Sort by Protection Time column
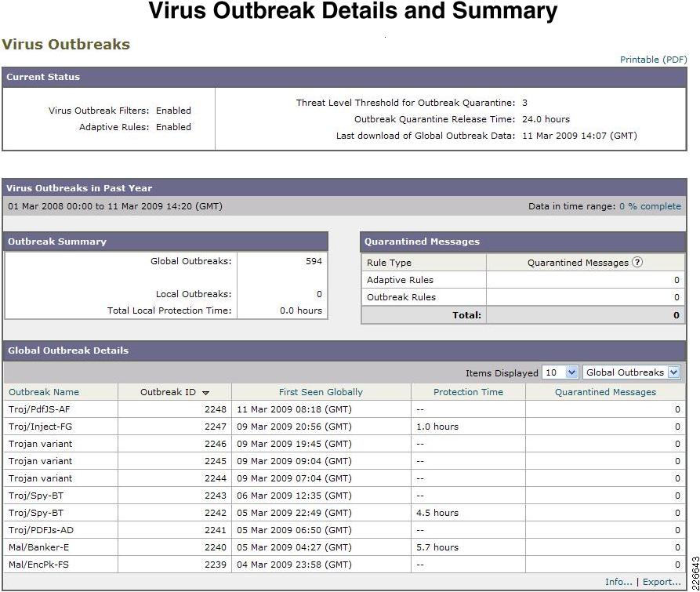700x592 pixels. (468, 392)
